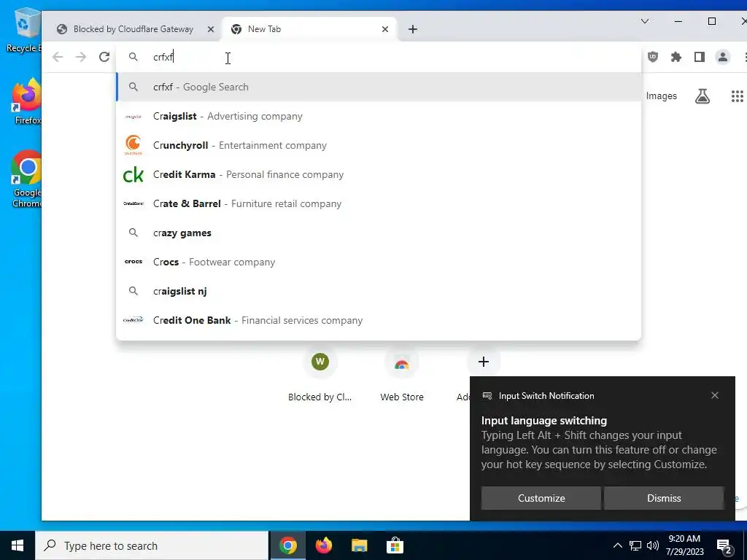Dismiss the Input Switch Notification
This screenshot has width=747, height=560.
[x=664, y=498]
